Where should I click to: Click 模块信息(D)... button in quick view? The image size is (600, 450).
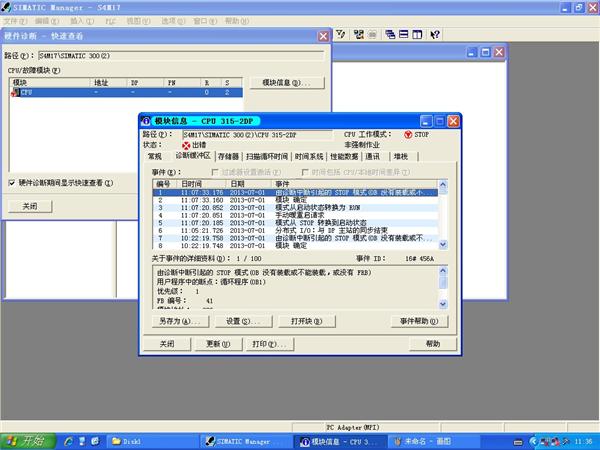[287, 83]
